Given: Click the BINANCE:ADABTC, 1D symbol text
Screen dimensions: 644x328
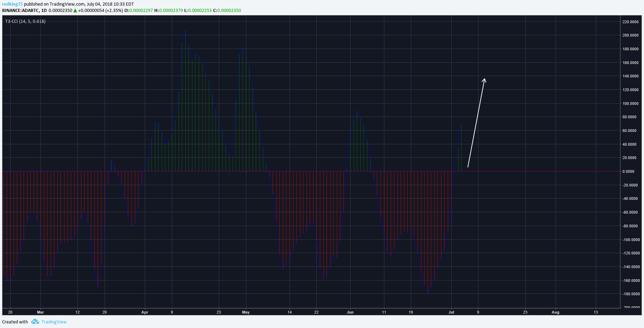Looking at the screenshot, I should [x=24, y=11].
